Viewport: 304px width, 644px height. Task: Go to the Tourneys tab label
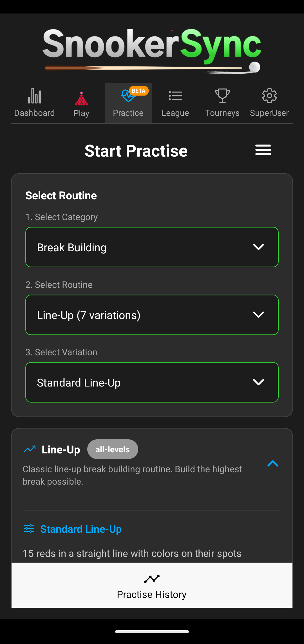click(222, 113)
